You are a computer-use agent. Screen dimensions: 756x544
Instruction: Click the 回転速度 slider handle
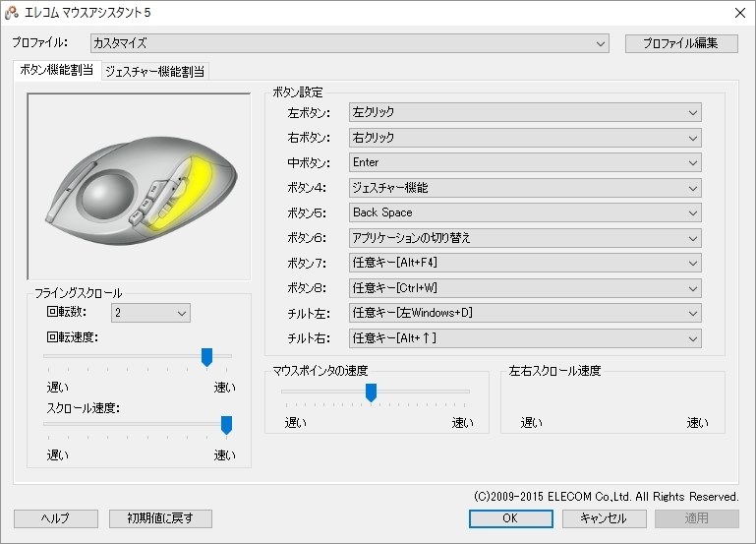click(206, 357)
